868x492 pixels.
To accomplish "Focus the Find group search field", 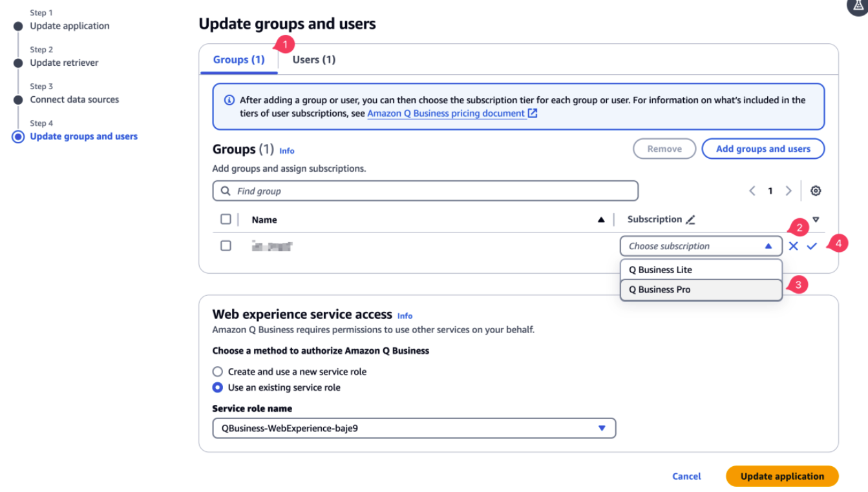I will coord(425,191).
